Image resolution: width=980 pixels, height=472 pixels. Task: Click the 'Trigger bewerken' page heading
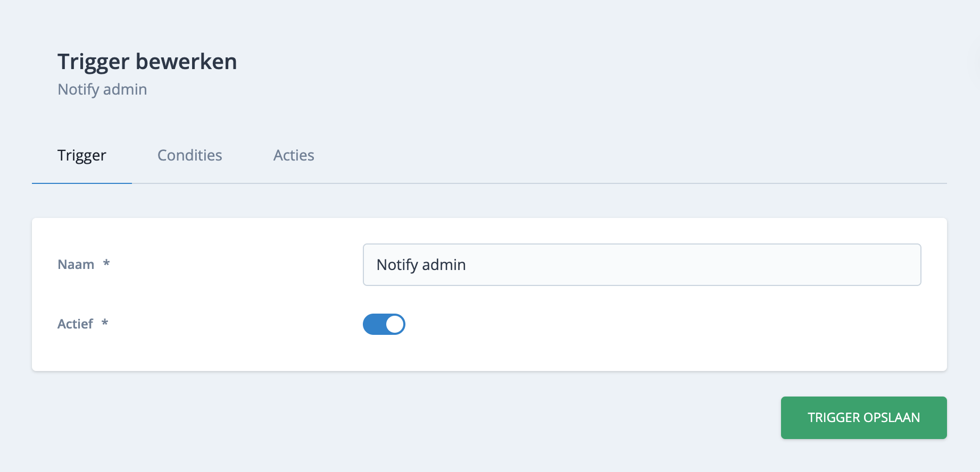pyautogui.click(x=147, y=62)
